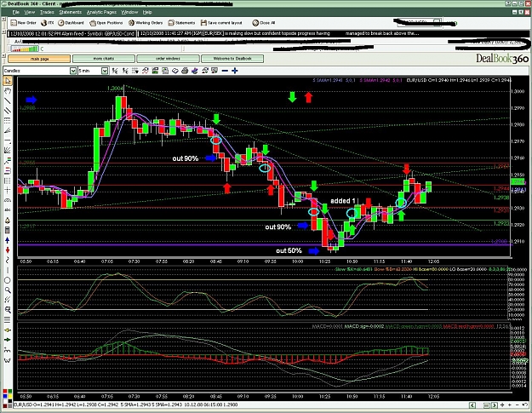Click the yellow left arrow icon in left toolbar

(8, 330)
